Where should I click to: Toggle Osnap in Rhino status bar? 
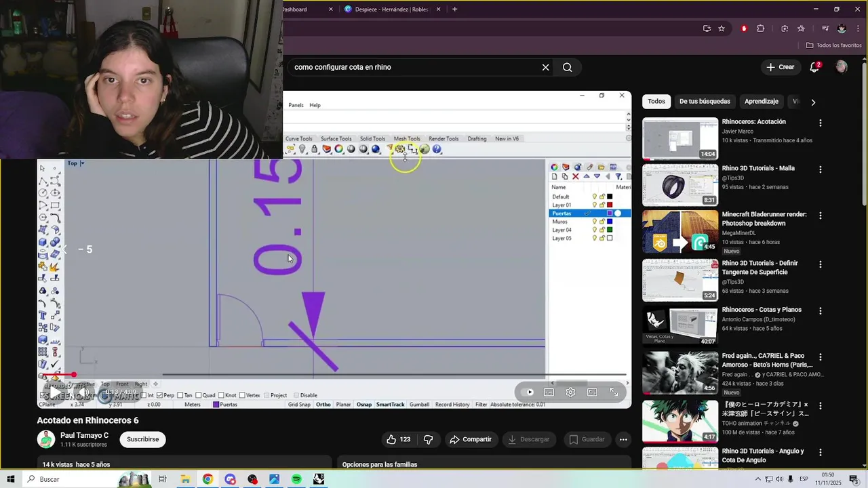(364, 405)
